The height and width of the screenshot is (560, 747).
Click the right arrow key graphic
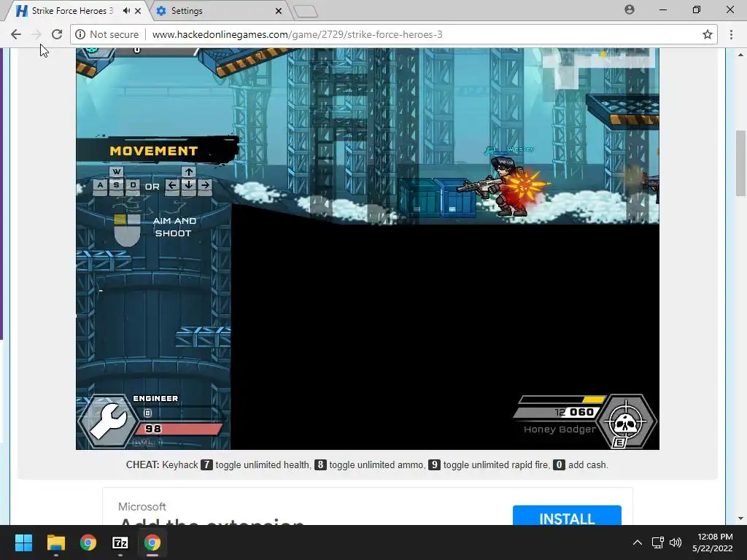(x=205, y=185)
